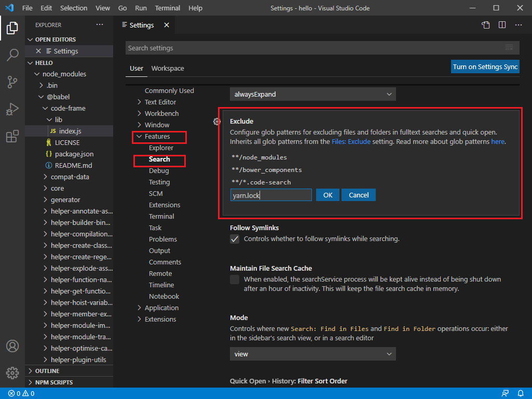Click the VS Code logo icon

9,8
